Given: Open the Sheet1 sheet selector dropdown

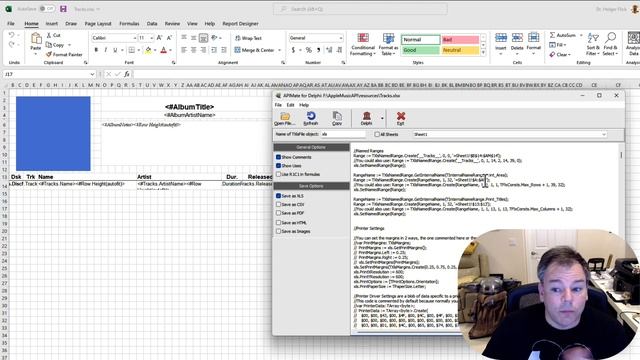Looking at the screenshot, I should (604, 134).
